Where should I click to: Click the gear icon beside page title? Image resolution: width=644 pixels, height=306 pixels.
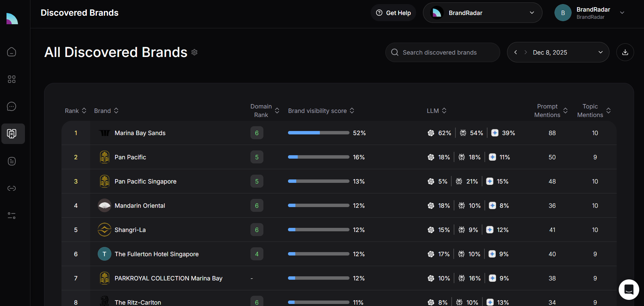coord(194,52)
